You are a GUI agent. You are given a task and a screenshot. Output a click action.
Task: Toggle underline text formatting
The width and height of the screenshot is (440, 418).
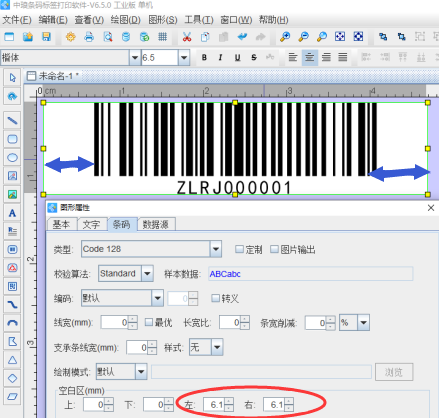(x=237, y=58)
